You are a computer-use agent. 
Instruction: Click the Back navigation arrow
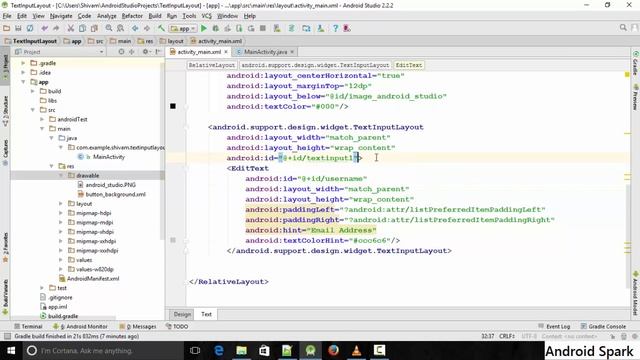tap(135, 28)
